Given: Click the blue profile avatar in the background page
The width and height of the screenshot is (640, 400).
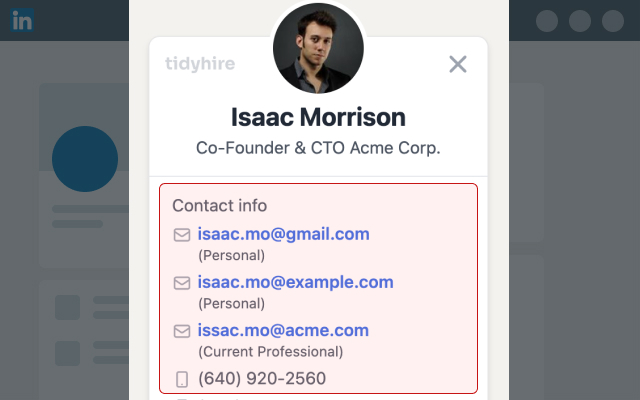Looking at the screenshot, I should (85, 159).
